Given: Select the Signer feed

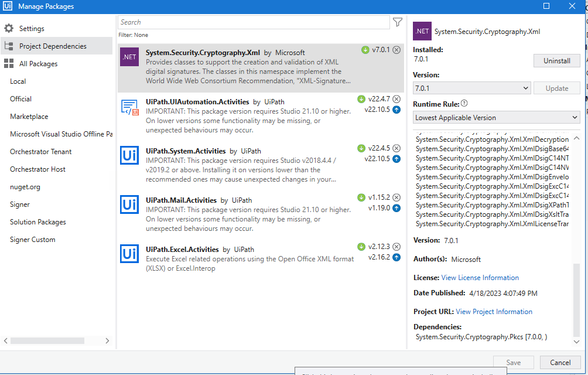Looking at the screenshot, I should (20, 204).
